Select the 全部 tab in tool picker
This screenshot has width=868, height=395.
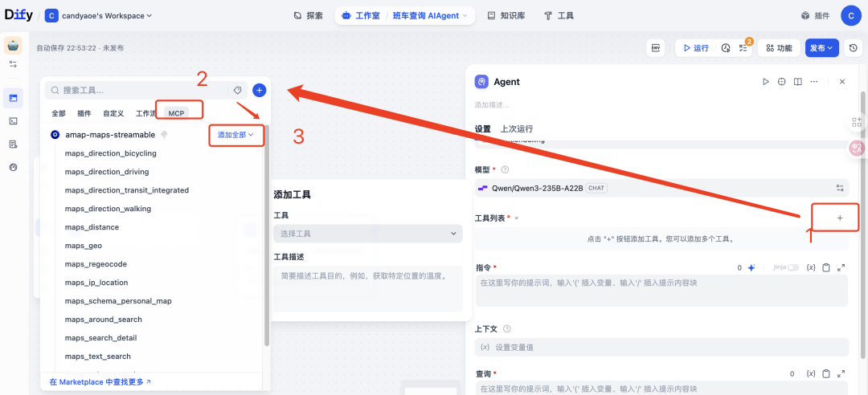pyautogui.click(x=59, y=113)
